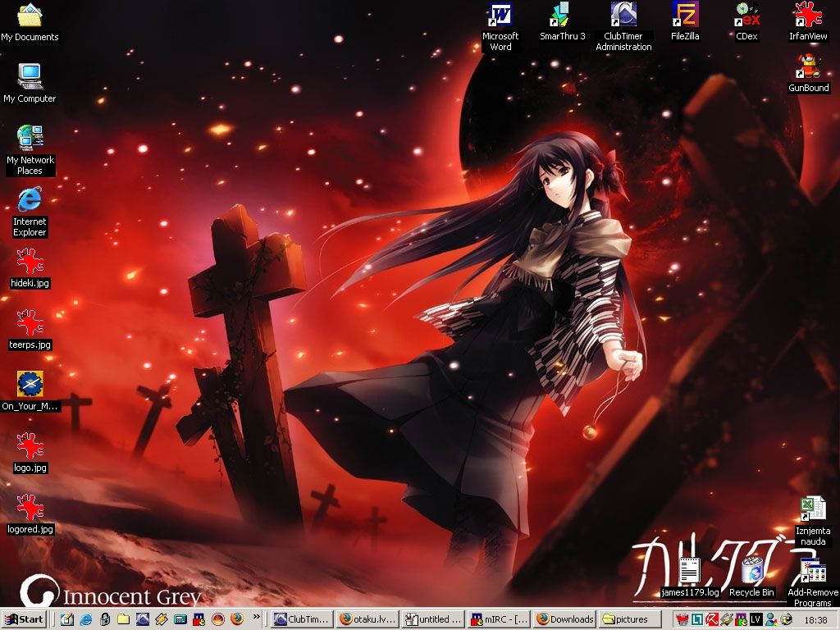
Task: Click the red circular Quick Launch icon
Action: (x=218, y=620)
